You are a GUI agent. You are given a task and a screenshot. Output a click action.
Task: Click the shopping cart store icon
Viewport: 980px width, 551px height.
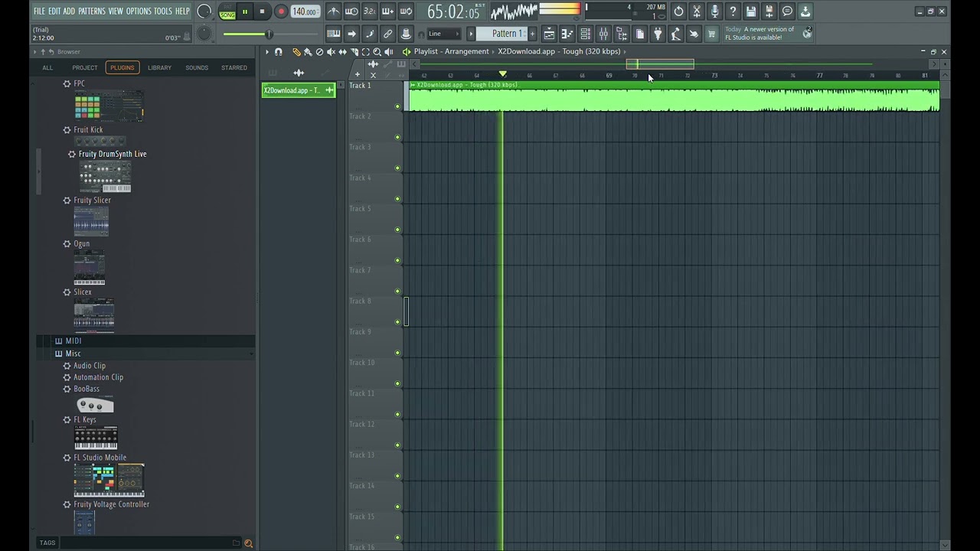tap(711, 34)
